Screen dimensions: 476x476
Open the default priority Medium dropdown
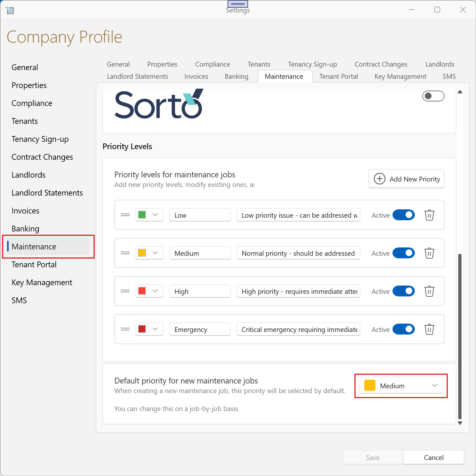(401, 386)
